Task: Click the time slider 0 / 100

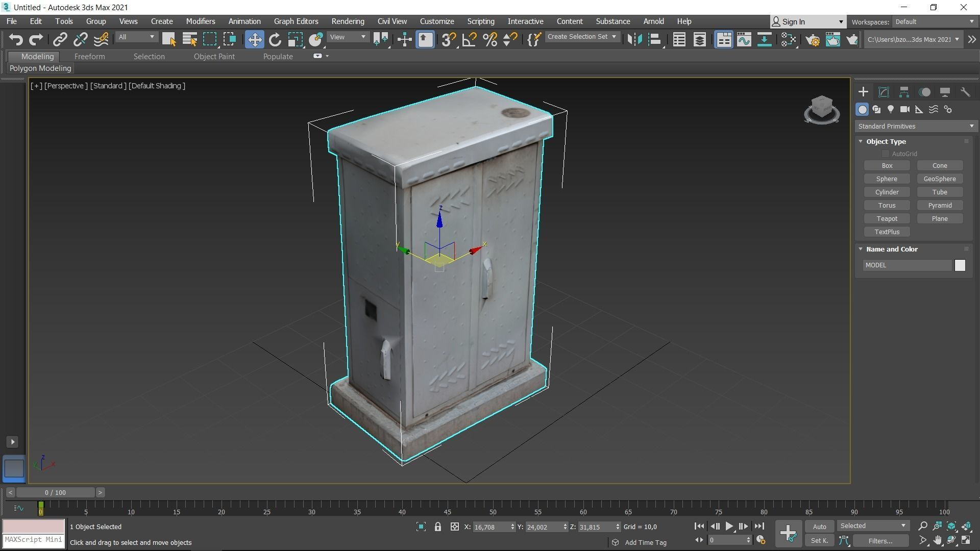Action: (x=55, y=492)
